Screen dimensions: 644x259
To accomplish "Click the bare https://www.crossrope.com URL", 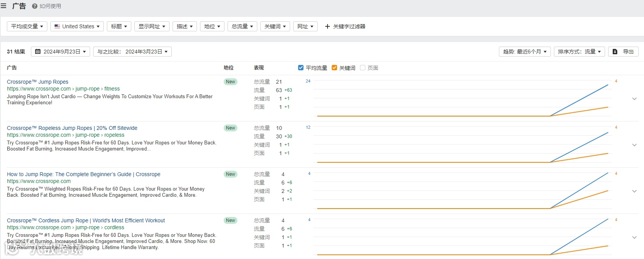I will click(39, 181).
